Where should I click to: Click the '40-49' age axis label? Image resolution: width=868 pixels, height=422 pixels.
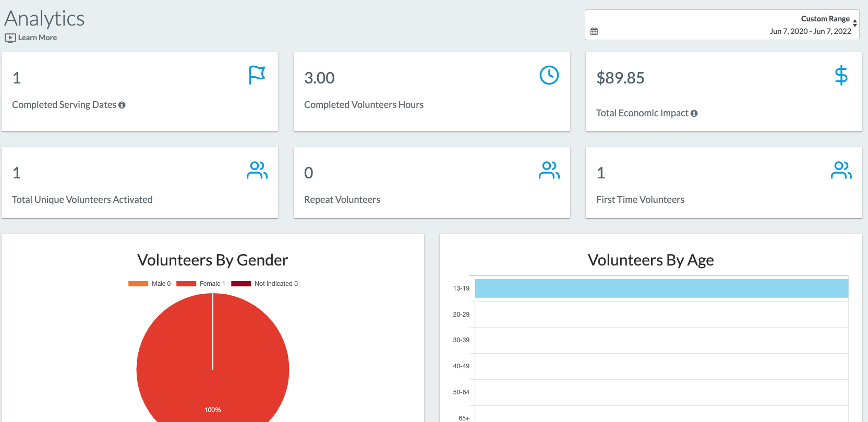pyautogui.click(x=461, y=366)
